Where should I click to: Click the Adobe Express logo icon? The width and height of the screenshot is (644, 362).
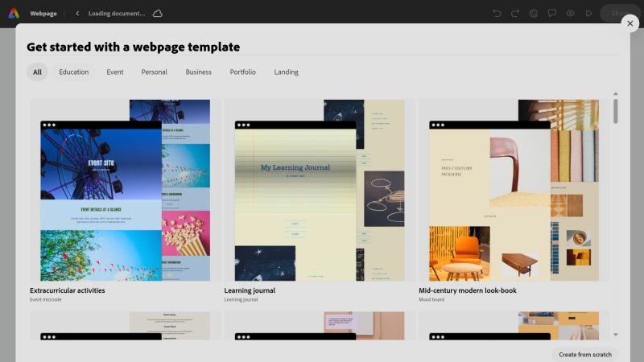[x=14, y=13]
